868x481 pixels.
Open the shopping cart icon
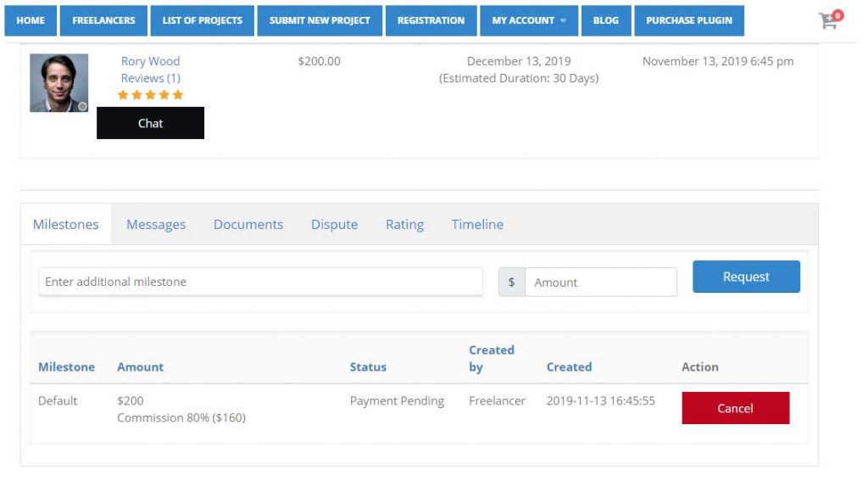point(830,20)
